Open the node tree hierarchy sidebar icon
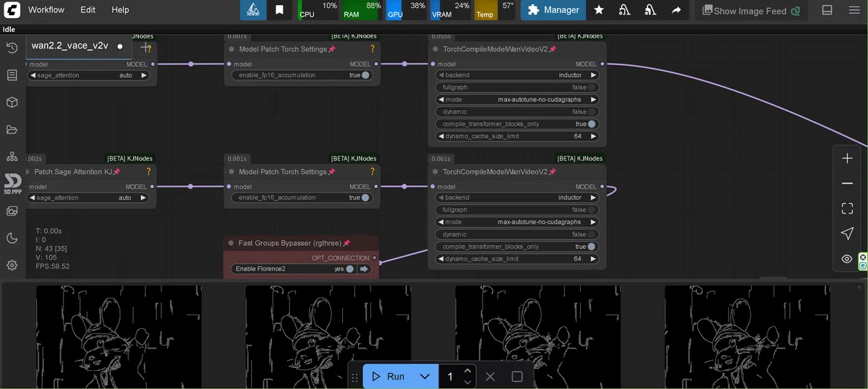The image size is (868, 389). [x=12, y=157]
